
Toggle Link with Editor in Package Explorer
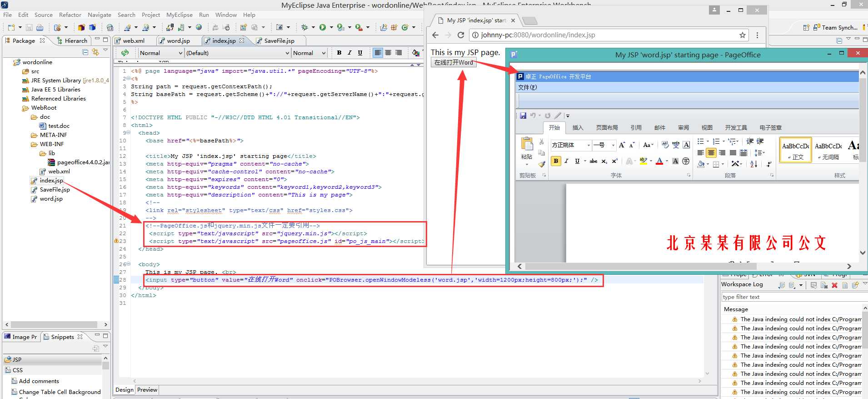point(95,52)
